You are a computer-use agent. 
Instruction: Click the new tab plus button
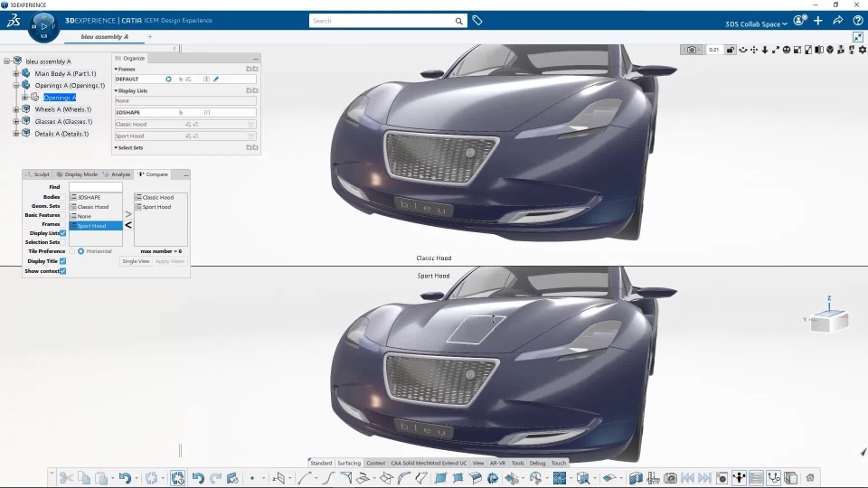tap(149, 36)
